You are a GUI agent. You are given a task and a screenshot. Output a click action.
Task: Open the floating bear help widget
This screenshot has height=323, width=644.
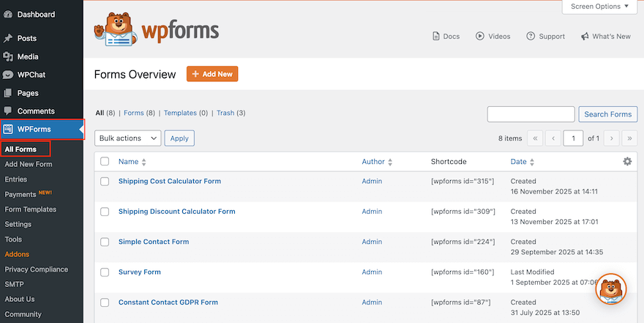tap(611, 289)
